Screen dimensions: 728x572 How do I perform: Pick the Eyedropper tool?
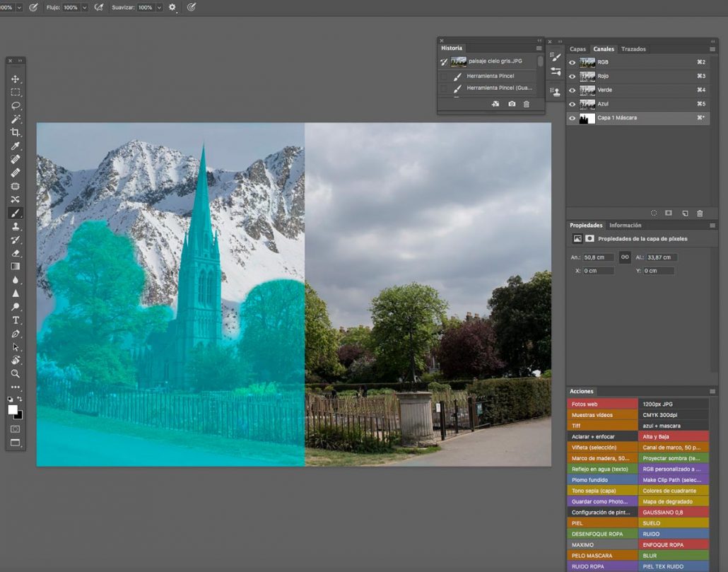coord(16,146)
